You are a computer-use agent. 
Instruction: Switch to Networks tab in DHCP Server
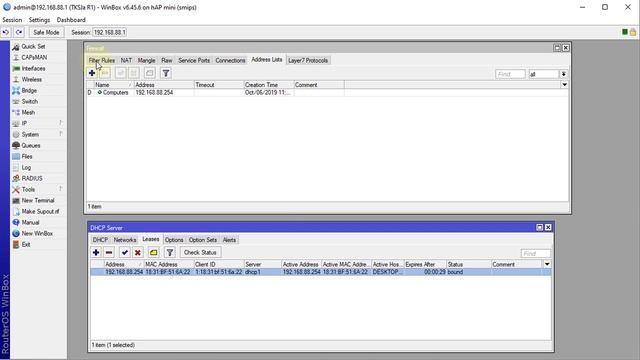tap(124, 240)
